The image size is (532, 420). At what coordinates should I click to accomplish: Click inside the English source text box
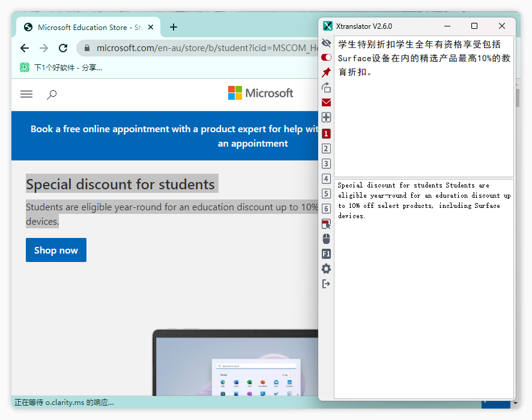coord(424,289)
